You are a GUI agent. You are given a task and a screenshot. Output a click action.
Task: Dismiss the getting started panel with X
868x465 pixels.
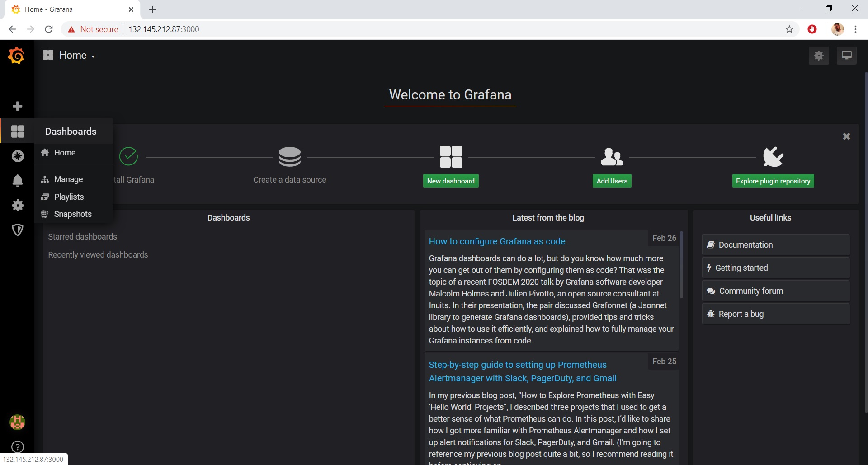[847, 136]
